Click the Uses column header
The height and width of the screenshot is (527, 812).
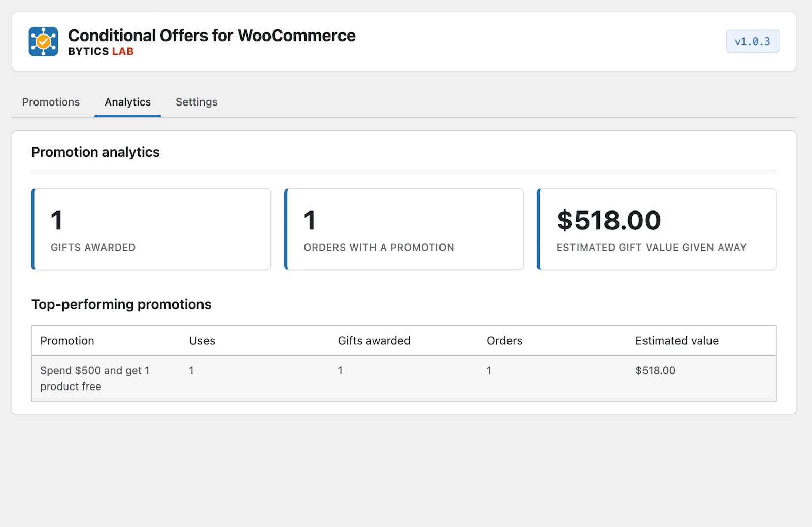coord(202,341)
